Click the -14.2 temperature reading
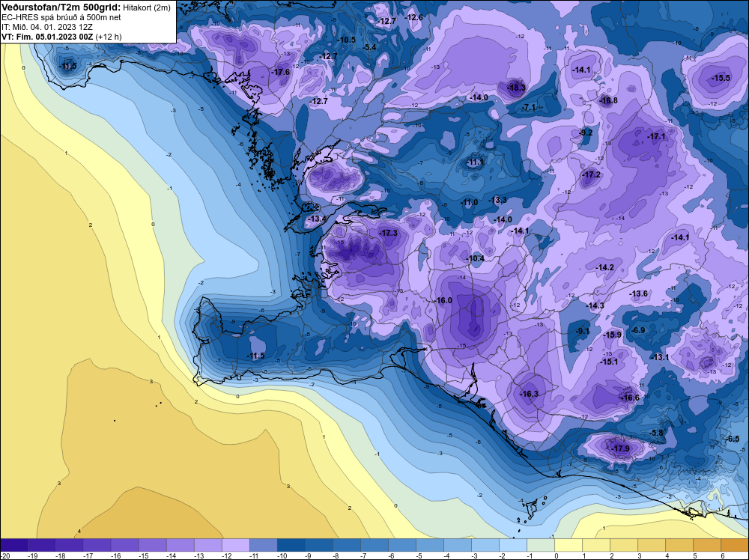The height and width of the screenshot is (560, 749). tap(604, 267)
